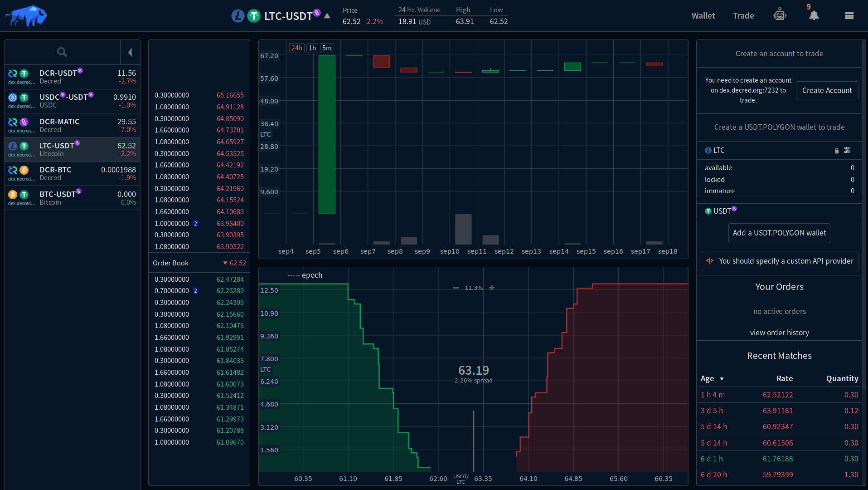
Task: Open the market search magnifier
Action: (62, 52)
